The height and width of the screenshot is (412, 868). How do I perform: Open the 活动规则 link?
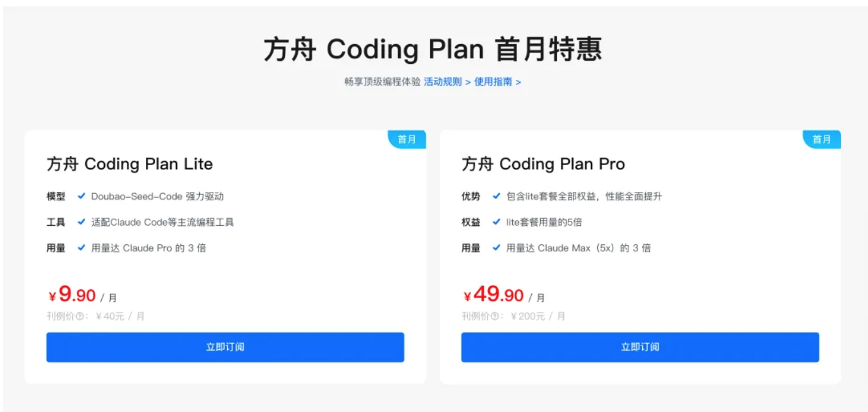tap(443, 82)
